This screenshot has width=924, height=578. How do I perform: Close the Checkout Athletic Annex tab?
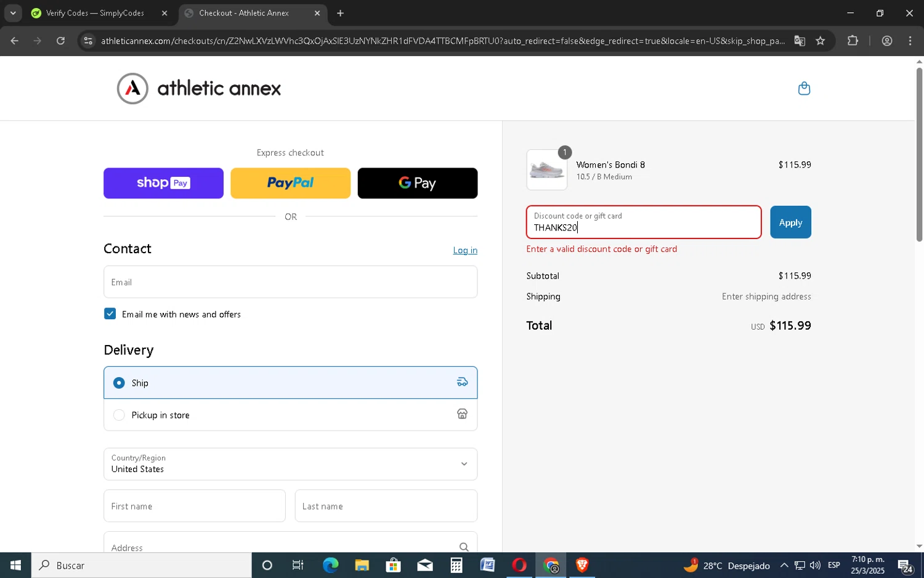(317, 13)
